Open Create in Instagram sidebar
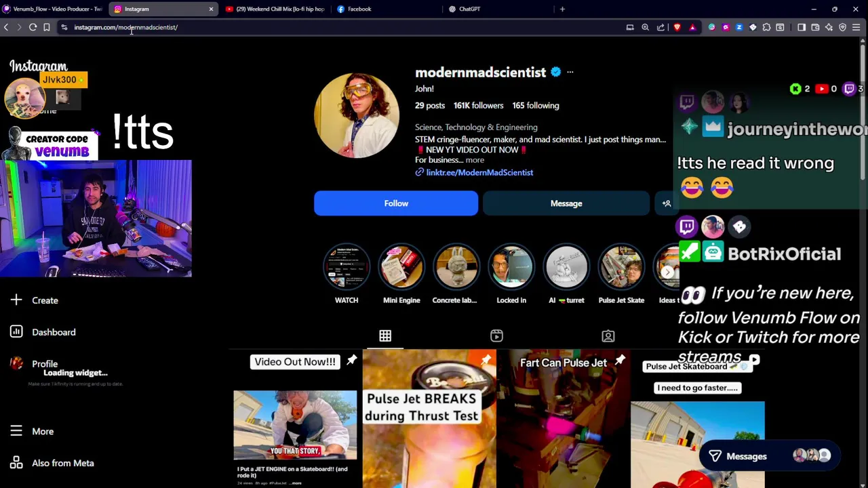The width and height of the screenshot is (868, 488). [x=35, y=300]
